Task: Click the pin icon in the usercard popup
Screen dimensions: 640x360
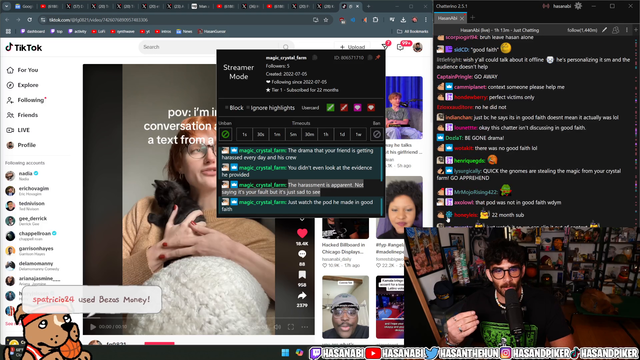Action: tap(378, 58)
